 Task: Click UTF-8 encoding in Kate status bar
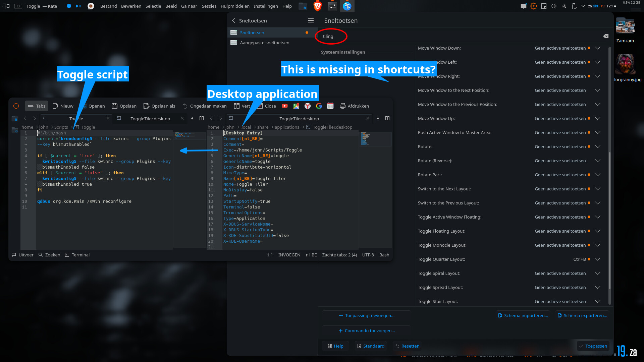[x=368, y=255]
